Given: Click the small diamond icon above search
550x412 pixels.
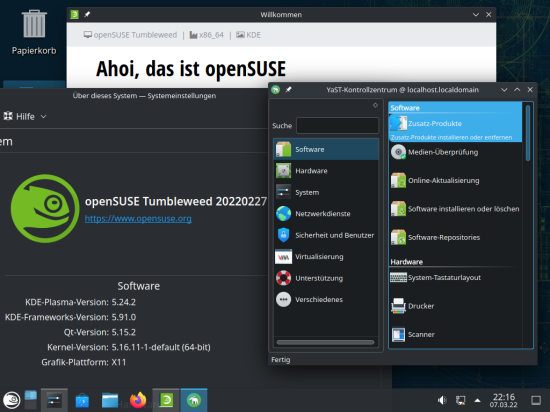Looking at the screenshot, I should point(375,105).
